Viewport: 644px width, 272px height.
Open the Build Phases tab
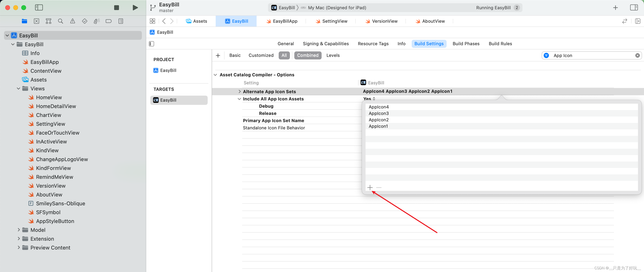pyautogui.click(x=466, y=44)
